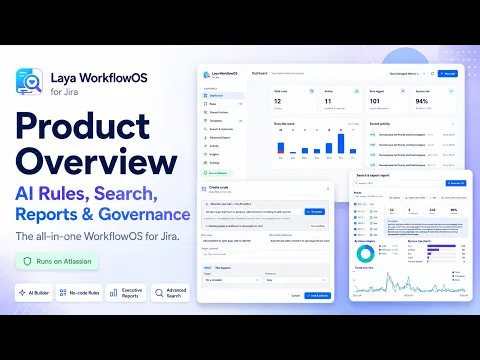Click the teal donut chart in the Search & export panel
The width and height of the screenshot is (480, 360).
click(x=366, y=254)
